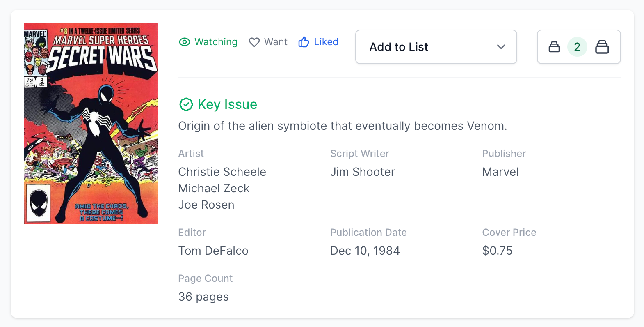The width and height of the screenshot is (644, 327).
Task: Open the Secret Wars cover image
Action: point(91,124)
